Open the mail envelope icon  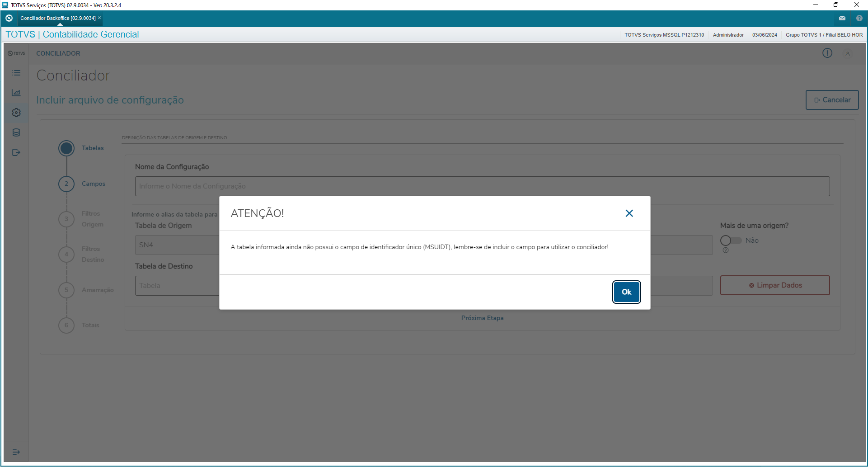tap(842, 18)
